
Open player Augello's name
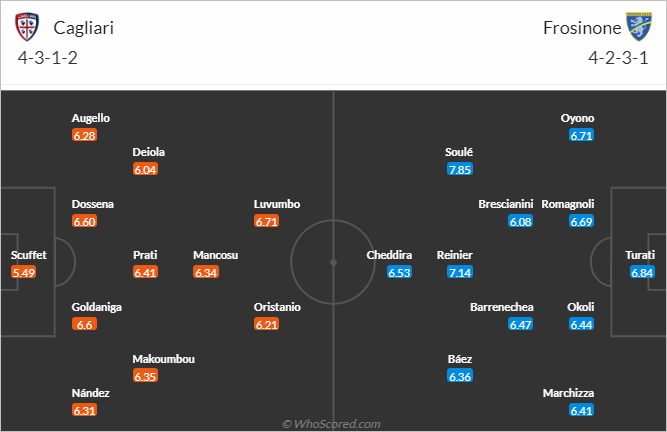(x=91, y=118)
